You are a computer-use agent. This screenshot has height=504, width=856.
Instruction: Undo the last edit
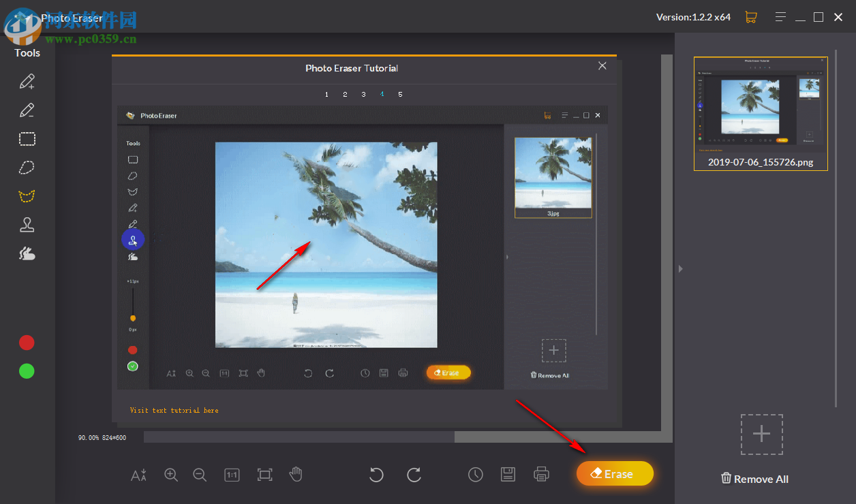click(376, 475)
